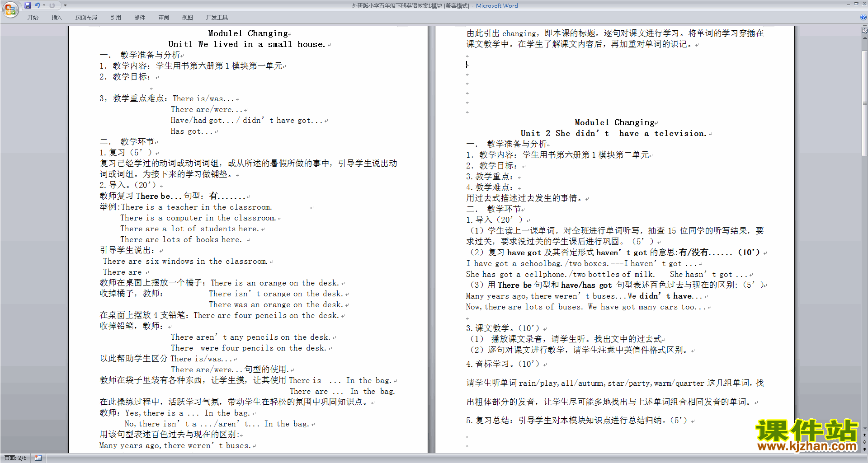Open the 开始 ribbon tab
The width and height of the screenshot is (868, 463).
pos(33,18)
